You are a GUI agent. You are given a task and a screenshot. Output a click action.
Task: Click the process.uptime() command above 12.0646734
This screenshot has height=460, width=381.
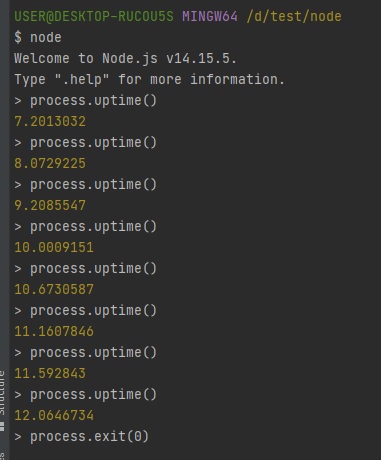[93, 394]
